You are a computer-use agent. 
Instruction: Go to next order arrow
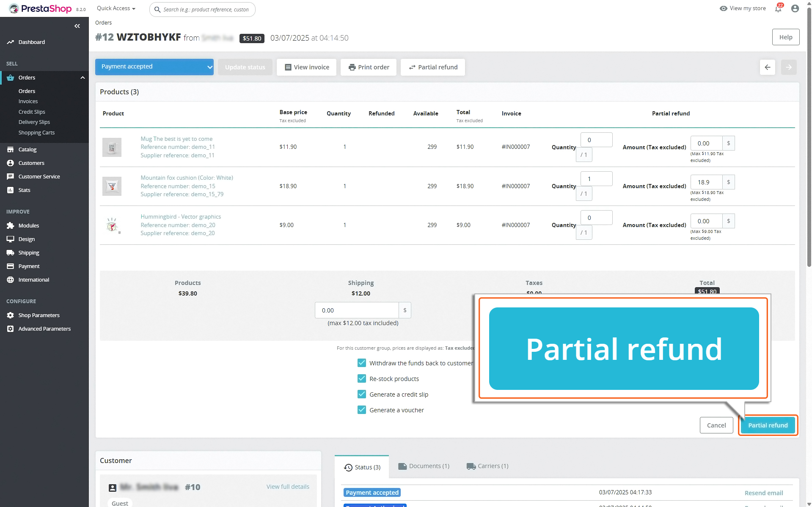tap(789, 67)
